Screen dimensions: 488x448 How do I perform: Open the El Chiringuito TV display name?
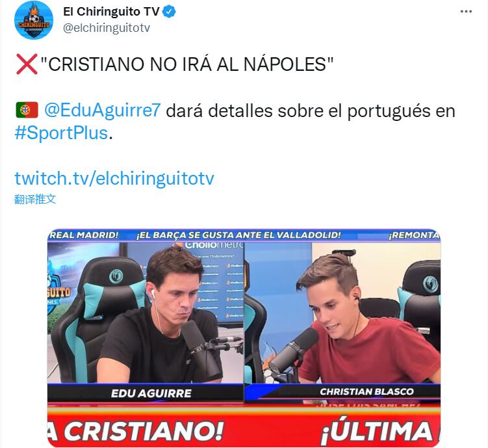(111, 12)
